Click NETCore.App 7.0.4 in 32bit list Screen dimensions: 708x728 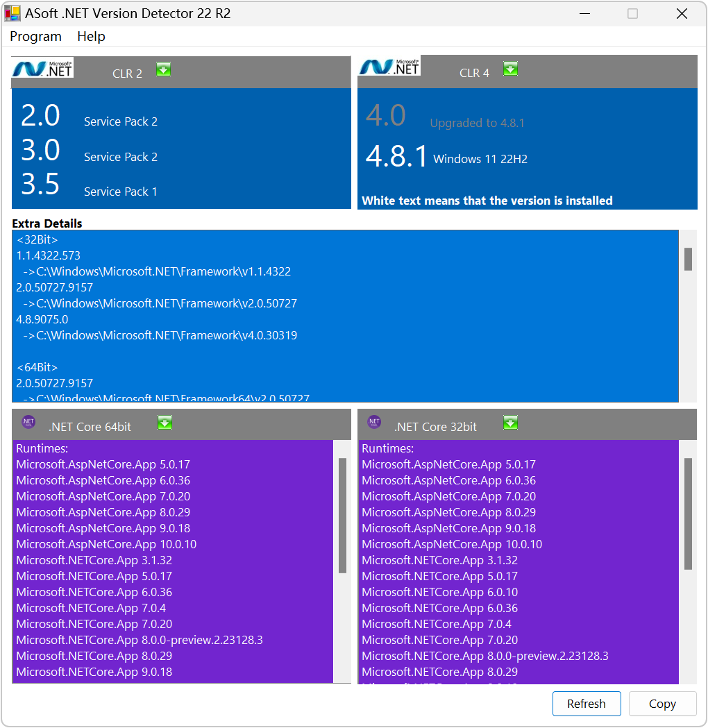click(437, 624)
